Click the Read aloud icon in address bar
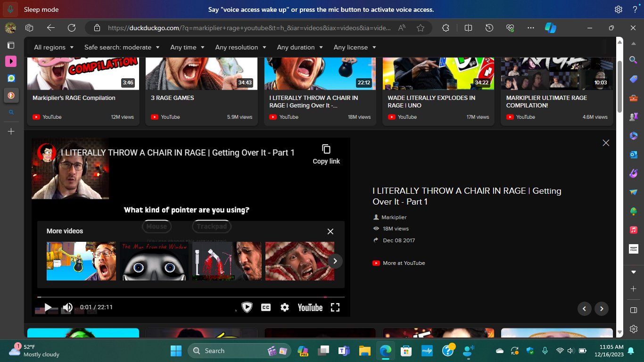 402,28
